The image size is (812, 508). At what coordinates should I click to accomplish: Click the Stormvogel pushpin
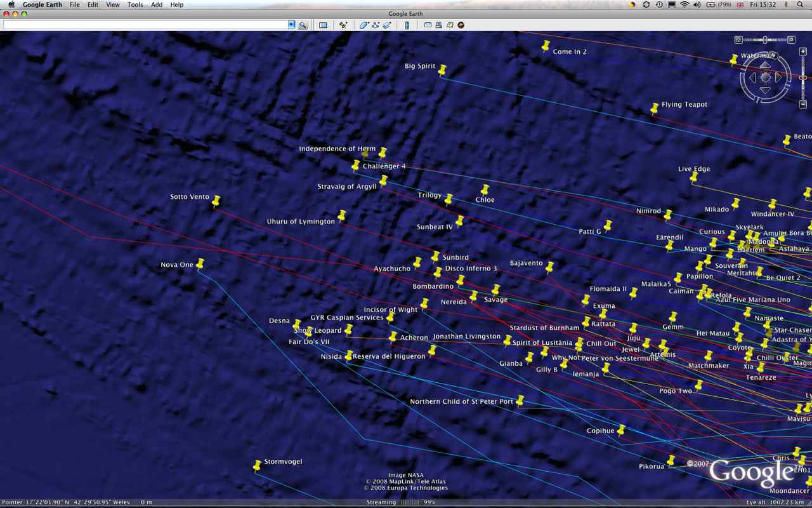tap(257, 467)
